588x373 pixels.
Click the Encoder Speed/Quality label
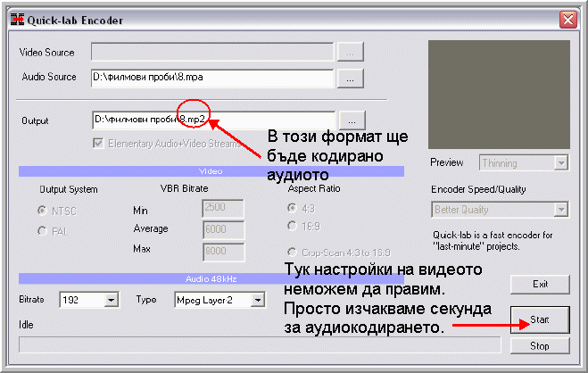(478, 190)
